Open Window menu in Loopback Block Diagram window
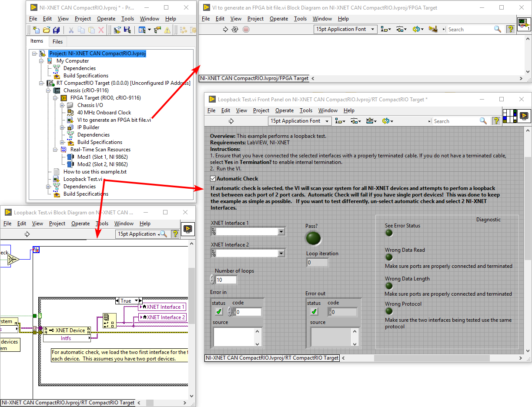Viewport: 532px width, 407px height. 124,224
